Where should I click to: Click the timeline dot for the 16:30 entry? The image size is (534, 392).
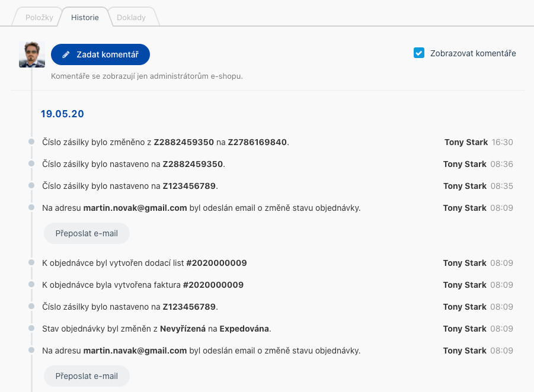31,142
